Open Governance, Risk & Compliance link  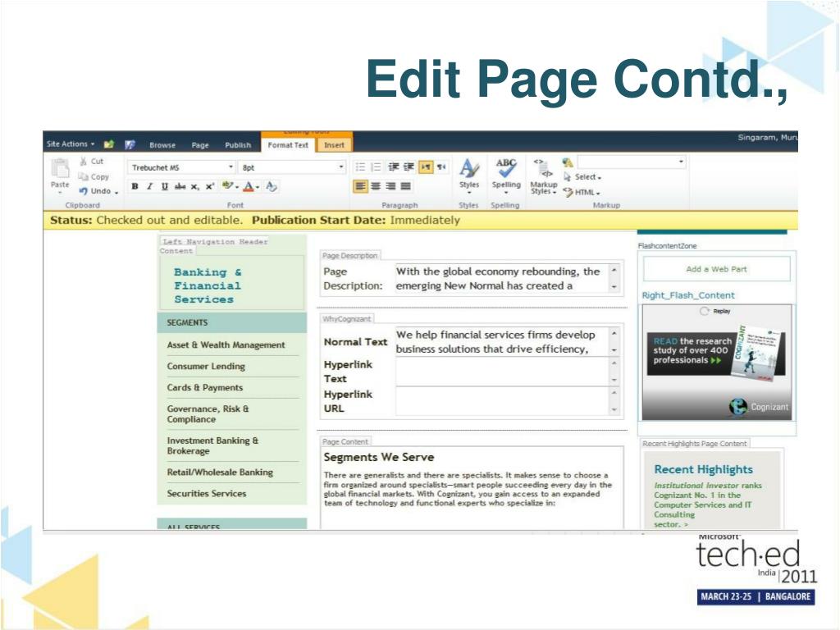pyautogui.click(x=208, y=413)
